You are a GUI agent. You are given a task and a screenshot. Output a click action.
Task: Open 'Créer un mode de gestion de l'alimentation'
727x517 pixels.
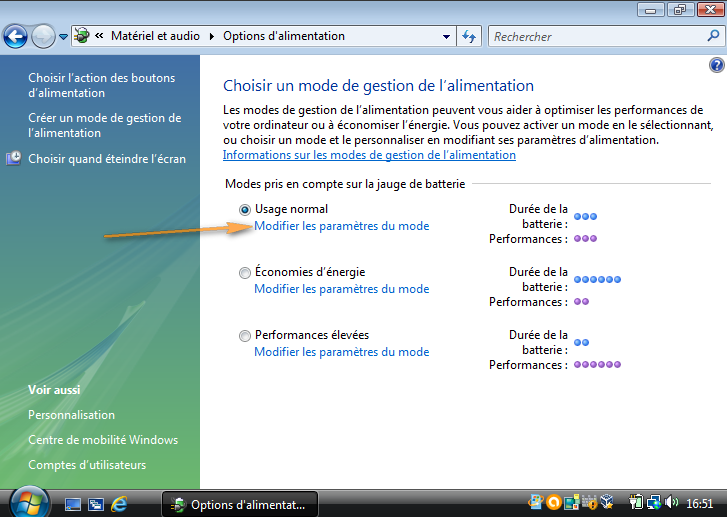coord(104,125)
